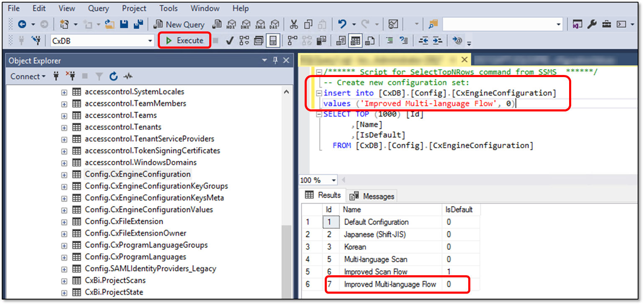Click the DAX query icon
The height and width of the screenshot is (305, 644).
coord(274,24)
